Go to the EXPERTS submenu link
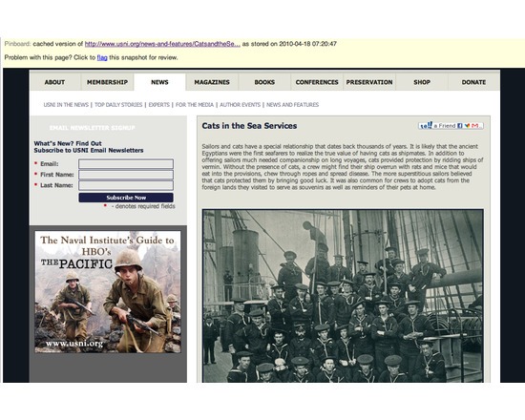The width and height of the screenshot is (525, 420). [159, 105]
